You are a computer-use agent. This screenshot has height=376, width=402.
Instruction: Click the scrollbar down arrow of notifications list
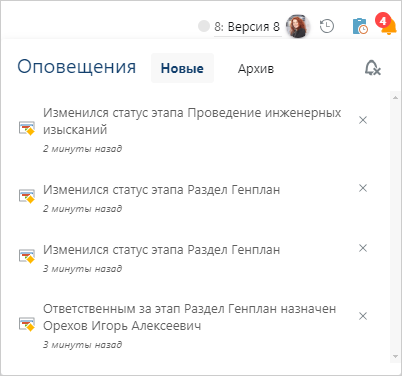click(x=395, y=357)
